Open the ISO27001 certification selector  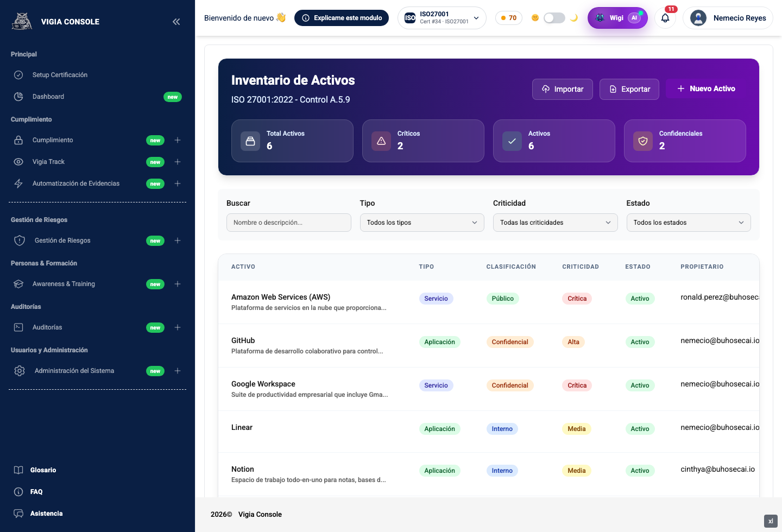(x=442, y=18)
